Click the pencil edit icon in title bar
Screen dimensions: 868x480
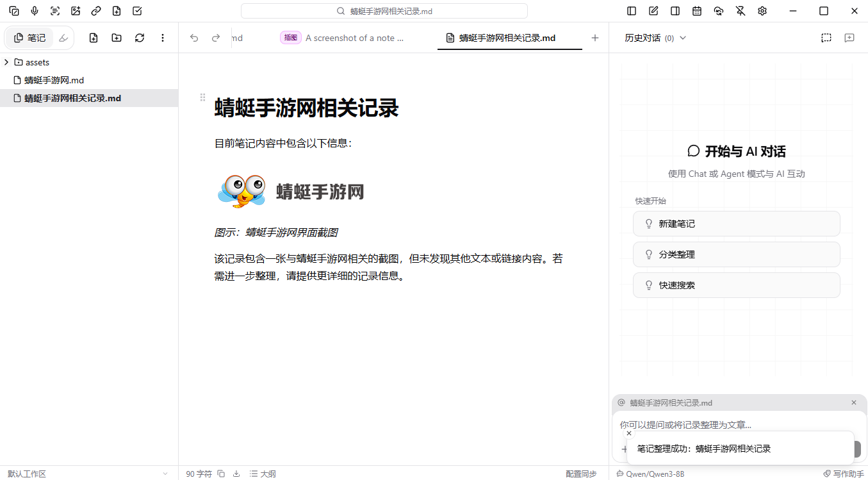[653, 11]
